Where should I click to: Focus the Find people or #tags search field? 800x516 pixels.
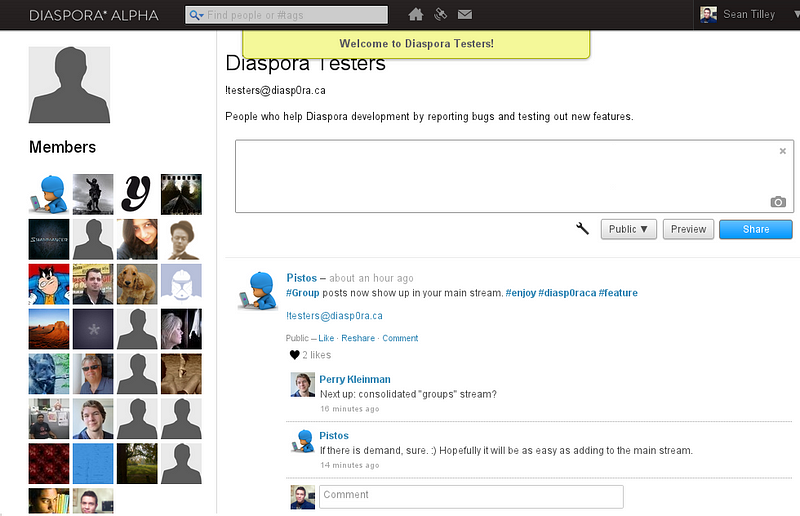(x=286, y=15)
